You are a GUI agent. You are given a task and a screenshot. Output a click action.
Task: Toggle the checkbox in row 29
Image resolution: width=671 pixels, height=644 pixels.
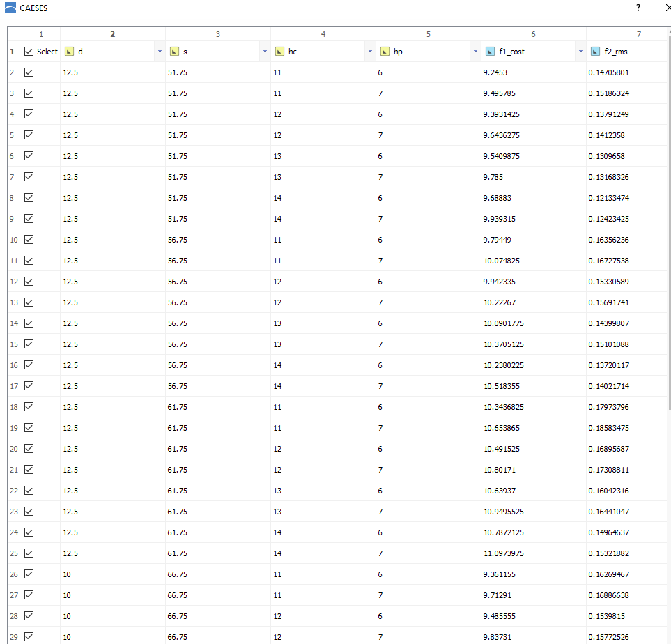(29, 637)
